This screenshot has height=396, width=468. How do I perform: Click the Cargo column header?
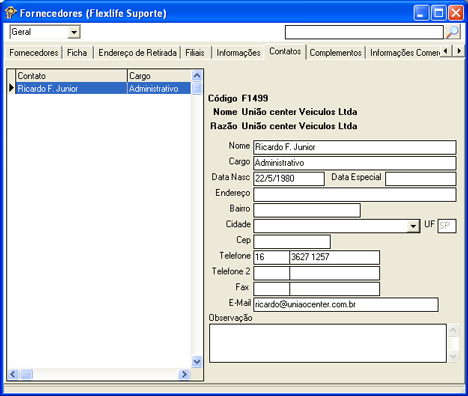tap(159, 76)
